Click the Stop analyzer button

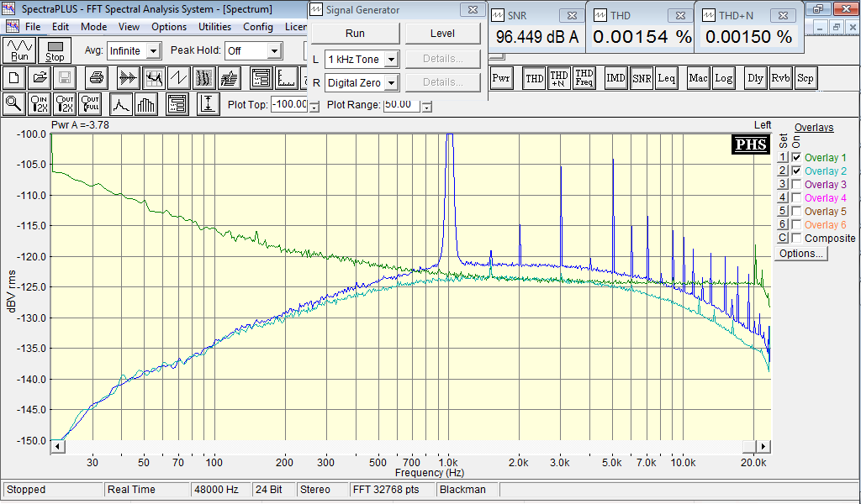tap(55, 50)
